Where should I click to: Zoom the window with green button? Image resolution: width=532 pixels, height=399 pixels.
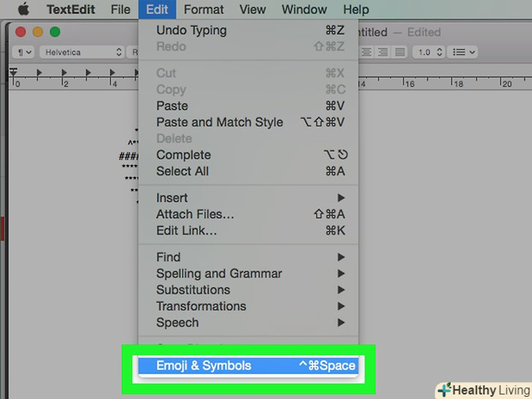point(55,32)
